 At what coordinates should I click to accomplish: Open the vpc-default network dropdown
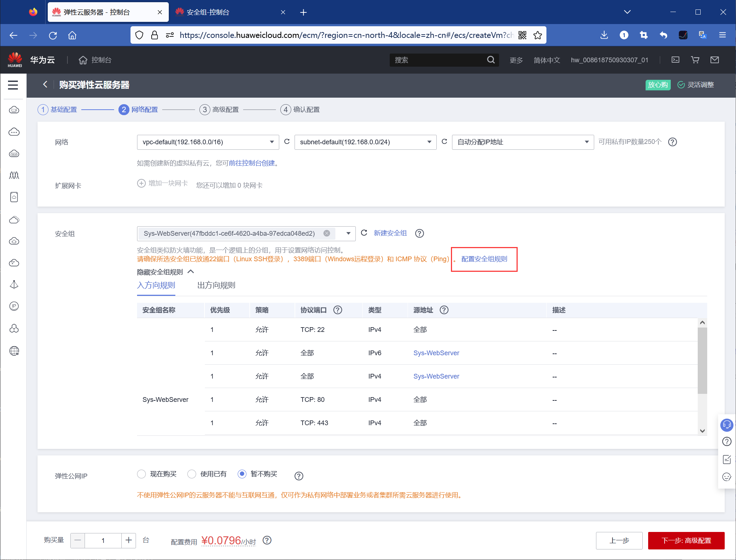tap(208, 142)
